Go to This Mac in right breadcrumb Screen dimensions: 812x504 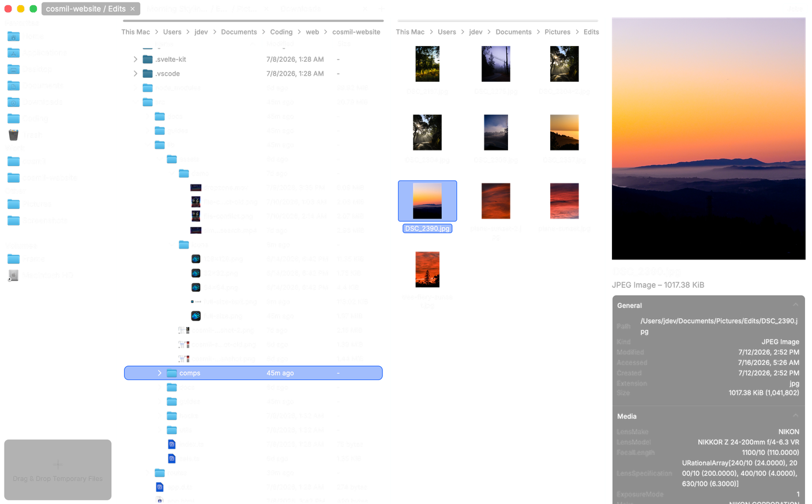(x=410, y=32)
